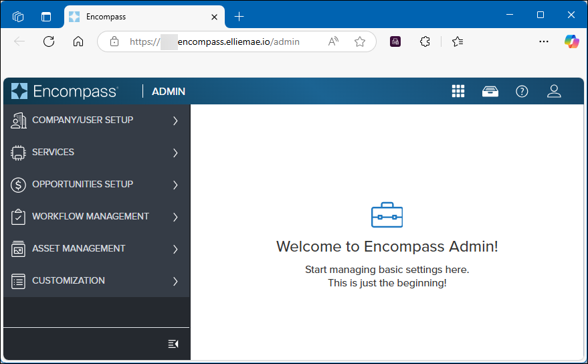This screenshot has width=588, height=364.
Task: Select Asset Management menu item
Action: tap(78, 249)
